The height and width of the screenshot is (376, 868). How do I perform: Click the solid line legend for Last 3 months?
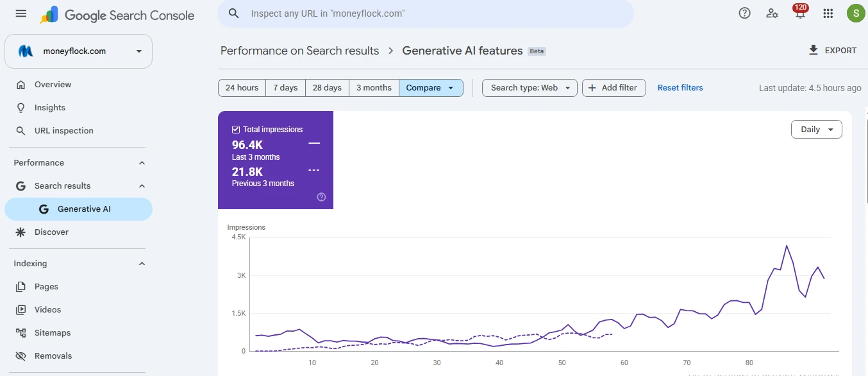coord(314,144)
